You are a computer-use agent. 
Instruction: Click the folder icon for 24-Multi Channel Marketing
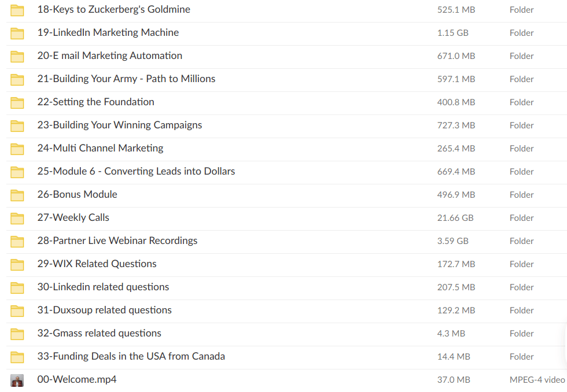click(x=17, y=149)
